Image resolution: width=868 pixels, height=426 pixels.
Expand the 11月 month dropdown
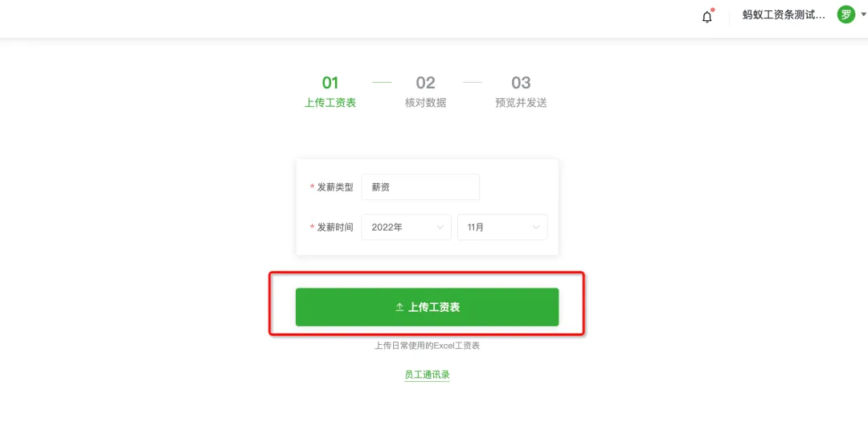502,227
